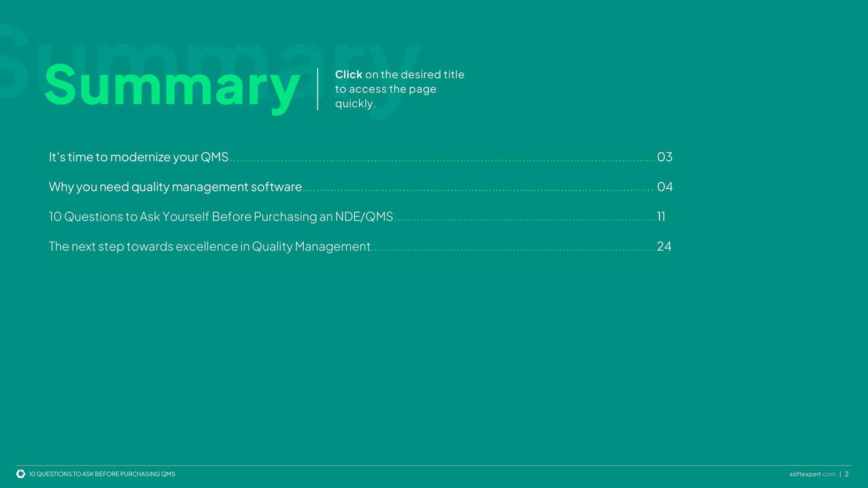Click the bright green Summary heading
868x488 pixels.
click(172, 86)
